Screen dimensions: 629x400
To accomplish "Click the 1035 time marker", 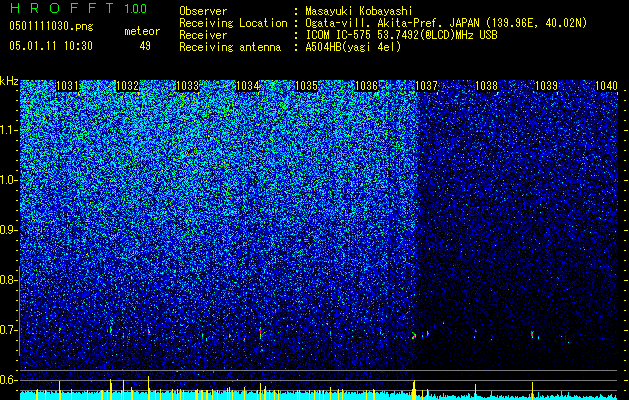I will pos(306,86).
